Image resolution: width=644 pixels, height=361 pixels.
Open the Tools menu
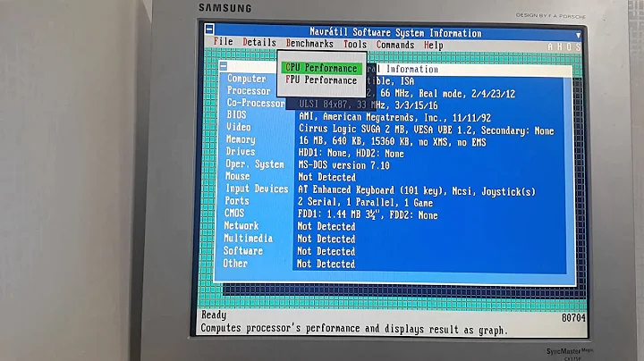click(x=355, y=45)
